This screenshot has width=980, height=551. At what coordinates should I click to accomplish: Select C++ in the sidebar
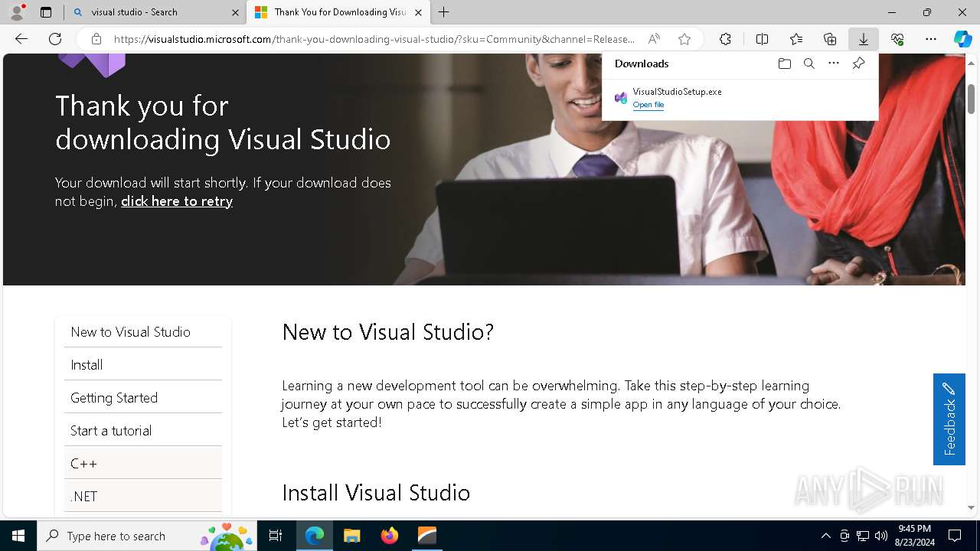[143, 464]
